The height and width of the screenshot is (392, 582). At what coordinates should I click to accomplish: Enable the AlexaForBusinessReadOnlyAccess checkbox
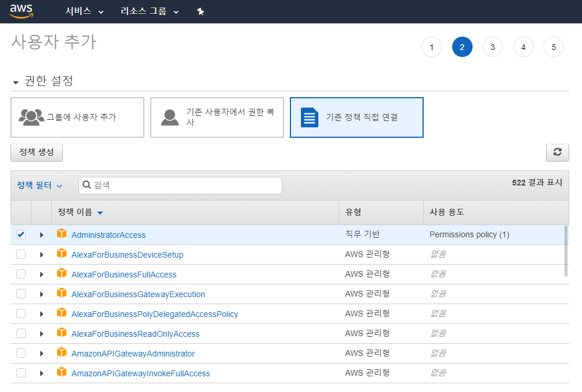click(x=21, y=333)
